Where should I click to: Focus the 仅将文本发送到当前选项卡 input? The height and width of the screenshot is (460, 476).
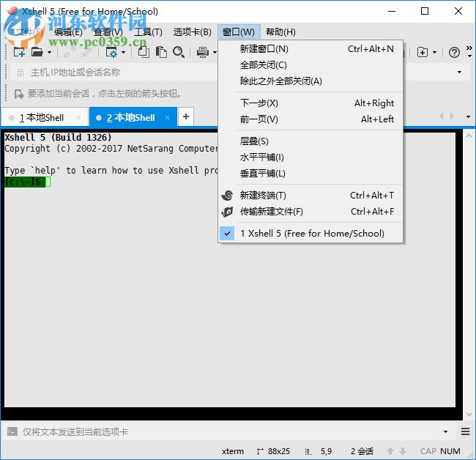231,431
